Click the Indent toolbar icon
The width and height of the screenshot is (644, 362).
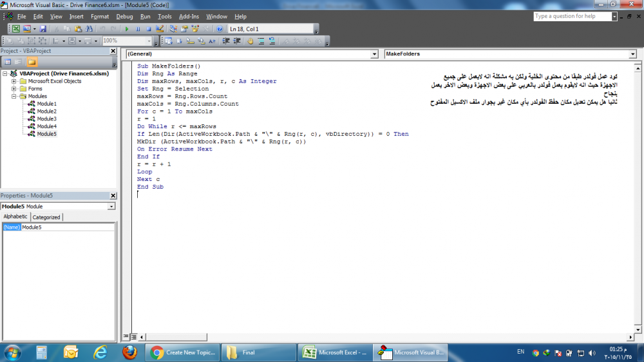(x=226, y=41)
